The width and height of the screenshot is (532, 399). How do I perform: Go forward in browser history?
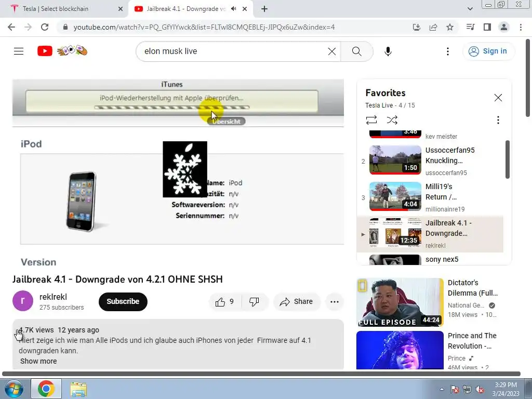(x=28, y=27)
